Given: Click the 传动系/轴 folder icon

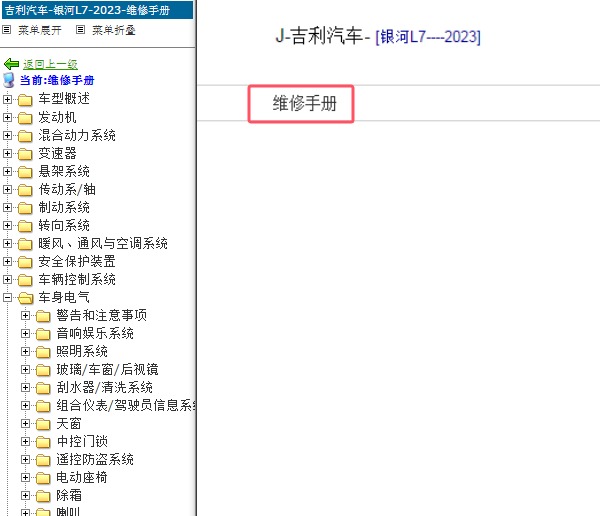Looking at the screenshot, I should [25, 190].
